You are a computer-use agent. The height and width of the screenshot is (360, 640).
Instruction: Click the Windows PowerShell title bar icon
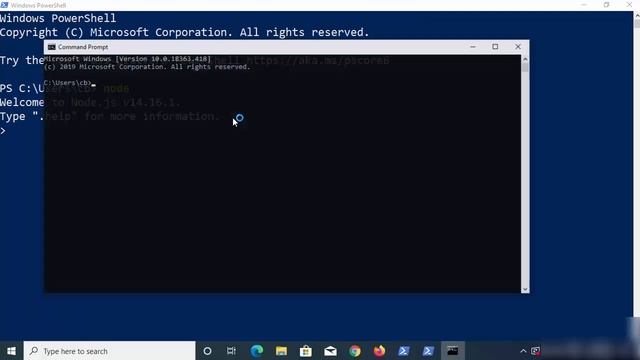coord(4,5)
